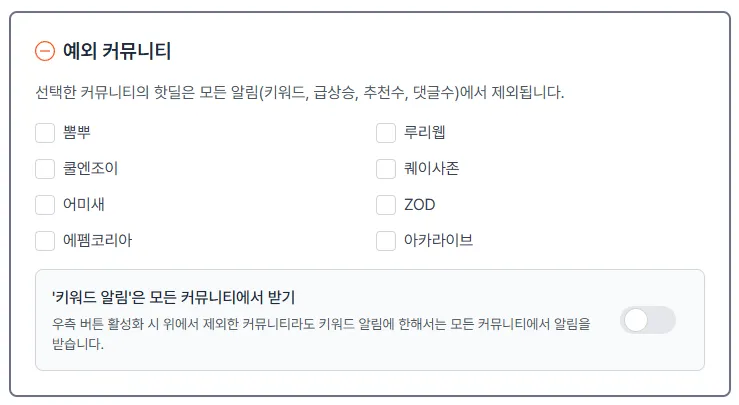Screen dimensions: 739x405
Task: Collapse the 예외 커뮤니티 section minus icon
Action: click(45, 51)
